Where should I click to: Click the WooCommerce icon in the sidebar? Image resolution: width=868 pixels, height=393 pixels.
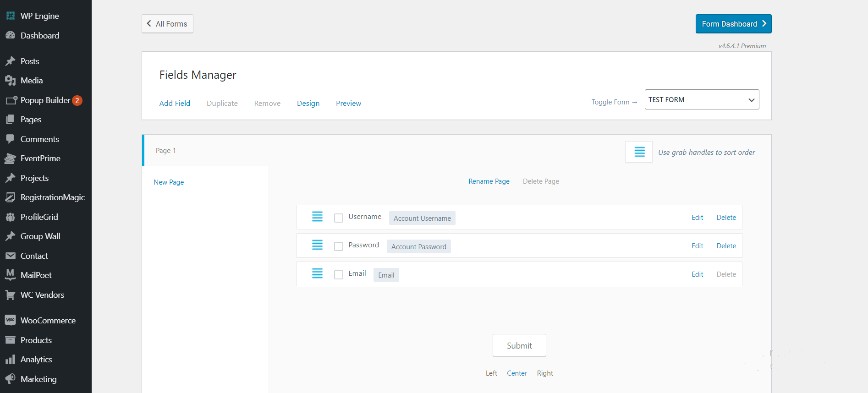point(10,320)
